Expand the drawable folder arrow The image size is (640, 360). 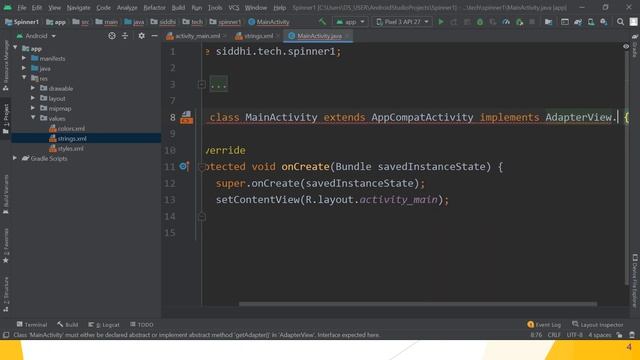pyautogui.click(x=33, y=88)
